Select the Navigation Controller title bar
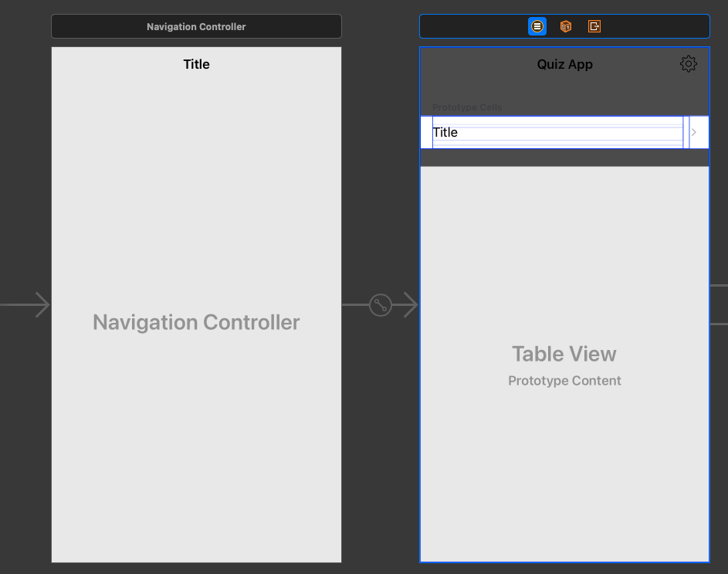 tap(196, 25)
